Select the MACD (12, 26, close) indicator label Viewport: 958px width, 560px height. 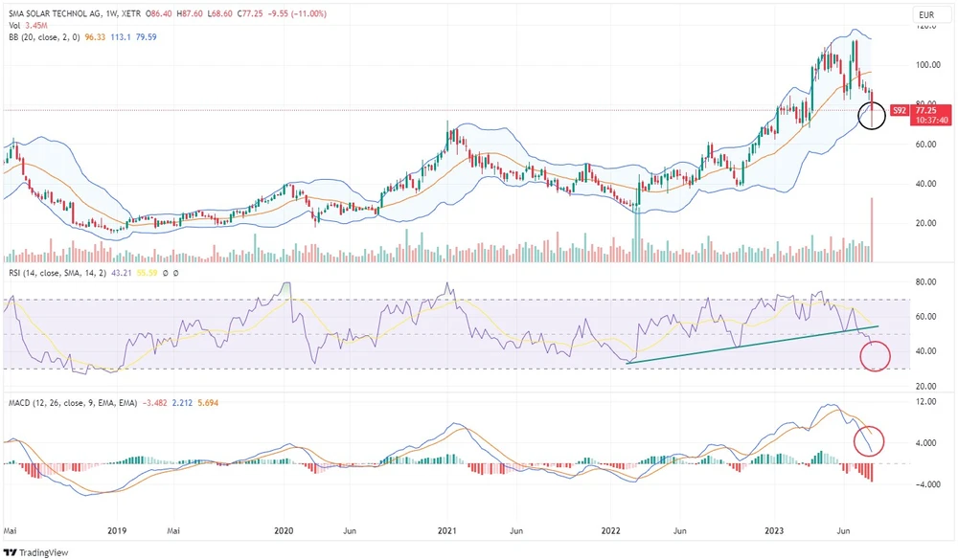pos(69,401)
